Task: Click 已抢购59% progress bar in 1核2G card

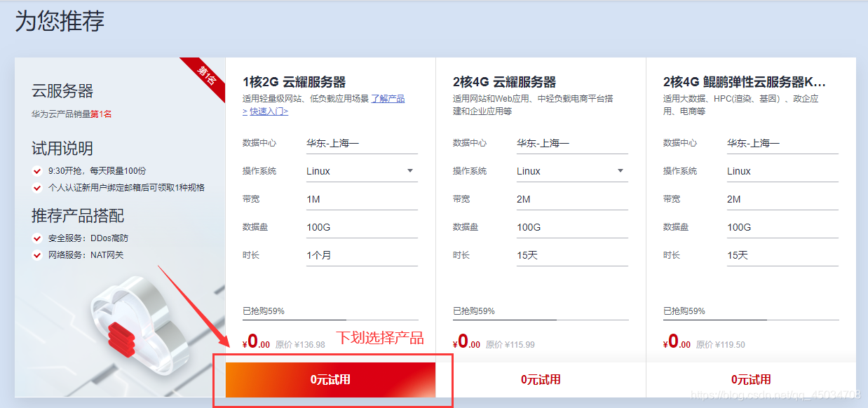Action: (x=330, y=320)
